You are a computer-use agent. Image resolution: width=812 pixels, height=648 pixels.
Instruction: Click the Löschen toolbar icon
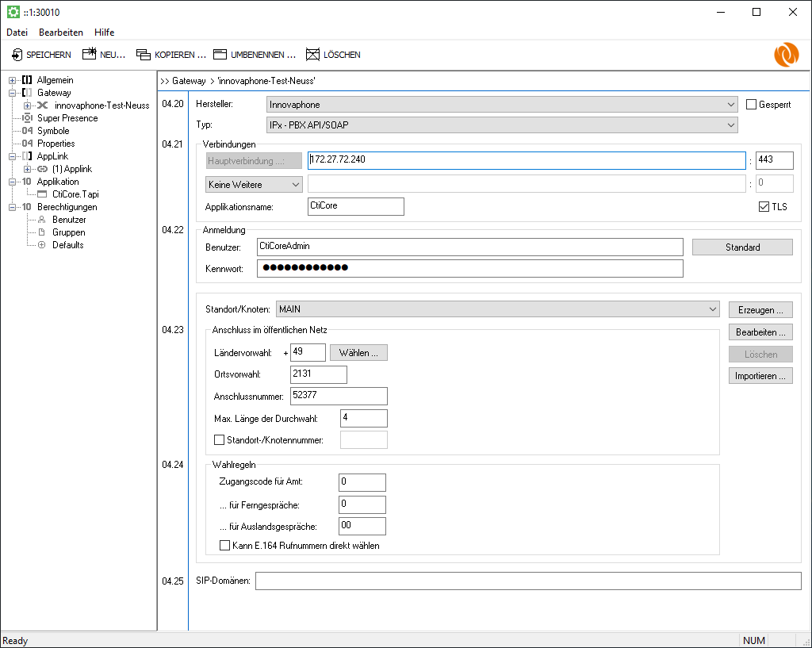(x=313, y=55)
